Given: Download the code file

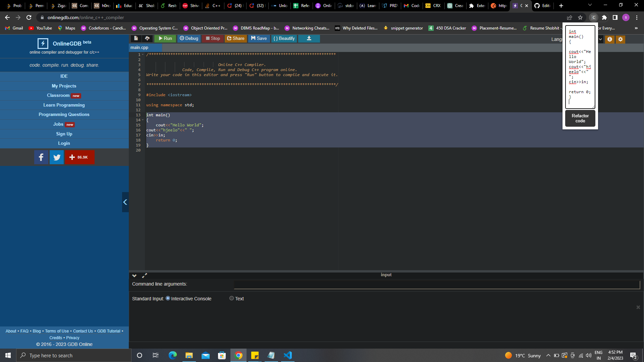Looking at the screenshot, I should tap(309, 39).
